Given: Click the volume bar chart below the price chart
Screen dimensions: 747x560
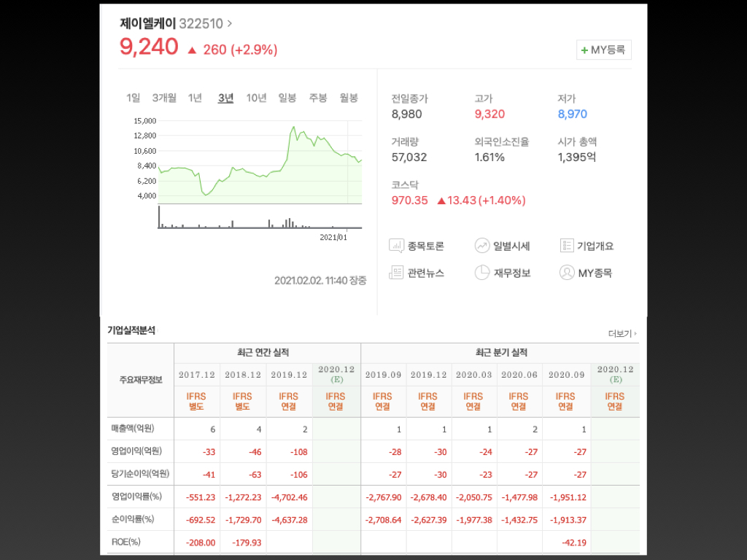Looking at the screenshot, I should pyautogui.click(x=260, y=217).
